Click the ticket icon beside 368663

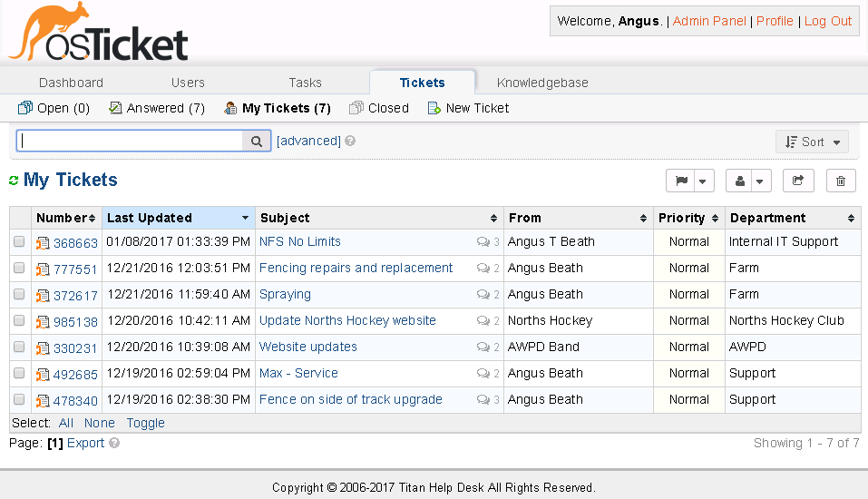tap(43, 243)
